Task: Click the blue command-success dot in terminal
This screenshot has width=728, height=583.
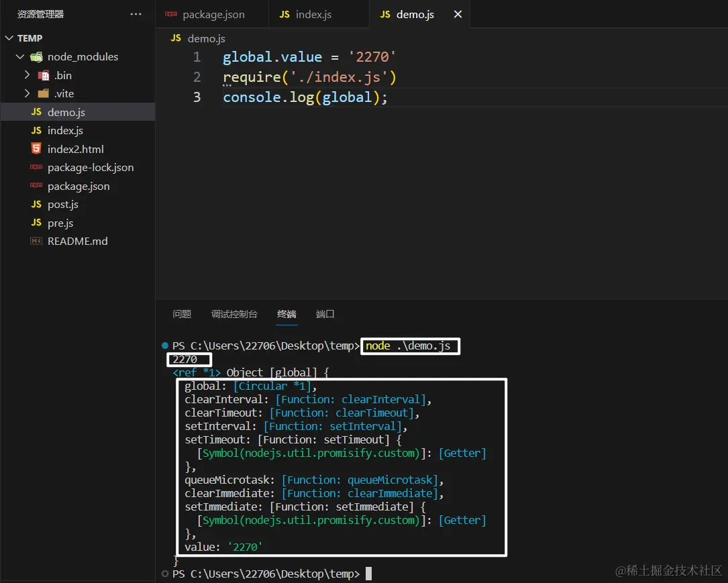Action: pos(165,346)
